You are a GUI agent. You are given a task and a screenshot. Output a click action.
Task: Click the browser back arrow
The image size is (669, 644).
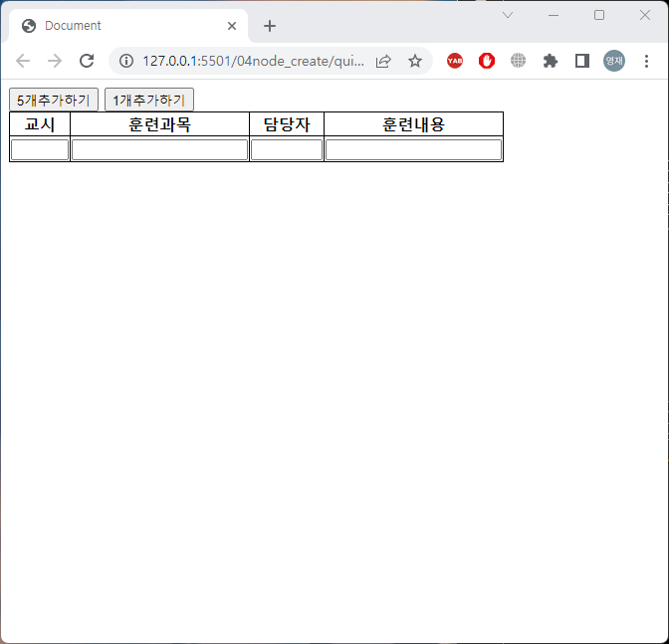[x=23, y=61]
